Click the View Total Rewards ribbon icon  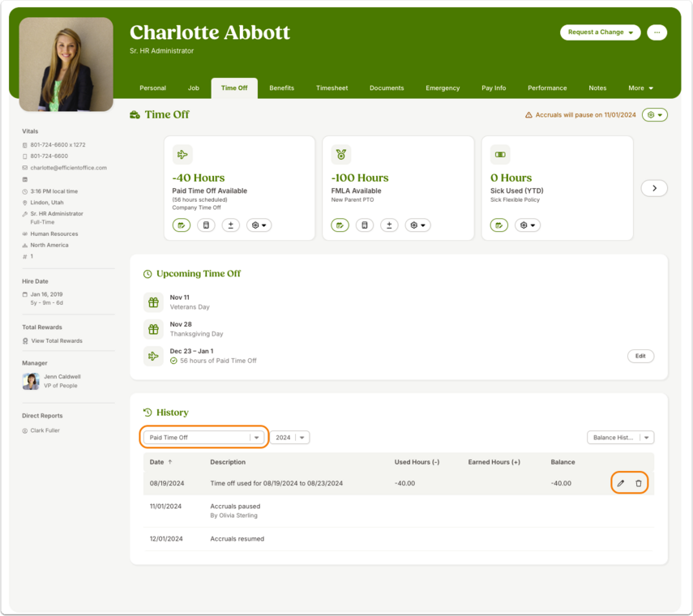click(25, 340)
